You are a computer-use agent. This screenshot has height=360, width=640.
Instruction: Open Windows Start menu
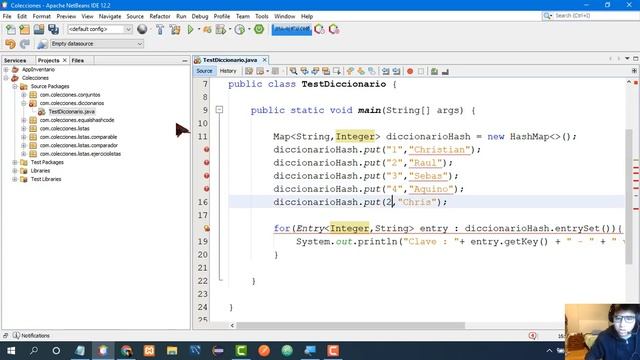click(11, 351)
